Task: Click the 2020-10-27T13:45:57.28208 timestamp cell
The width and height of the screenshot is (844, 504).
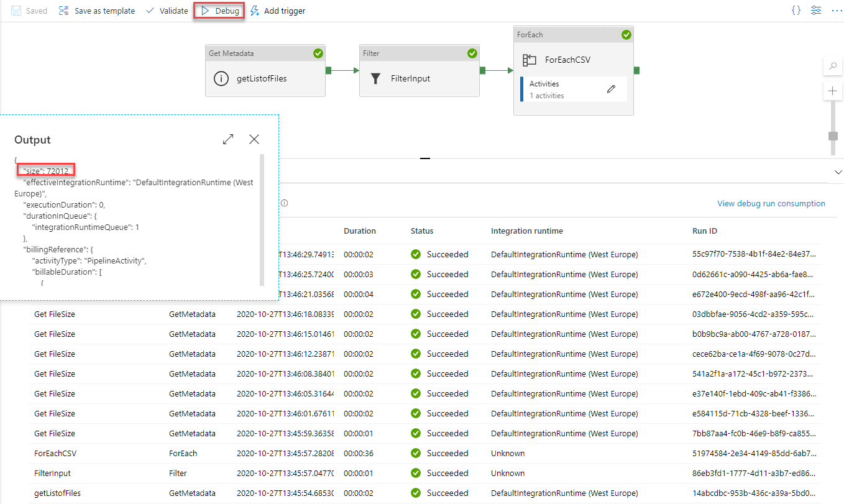Action: 285,453
